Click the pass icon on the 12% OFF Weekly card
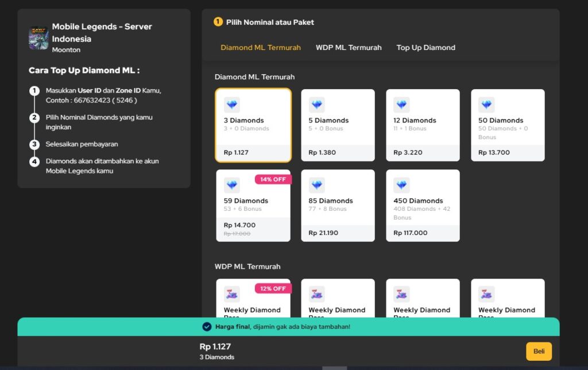 tap(232, 294)
